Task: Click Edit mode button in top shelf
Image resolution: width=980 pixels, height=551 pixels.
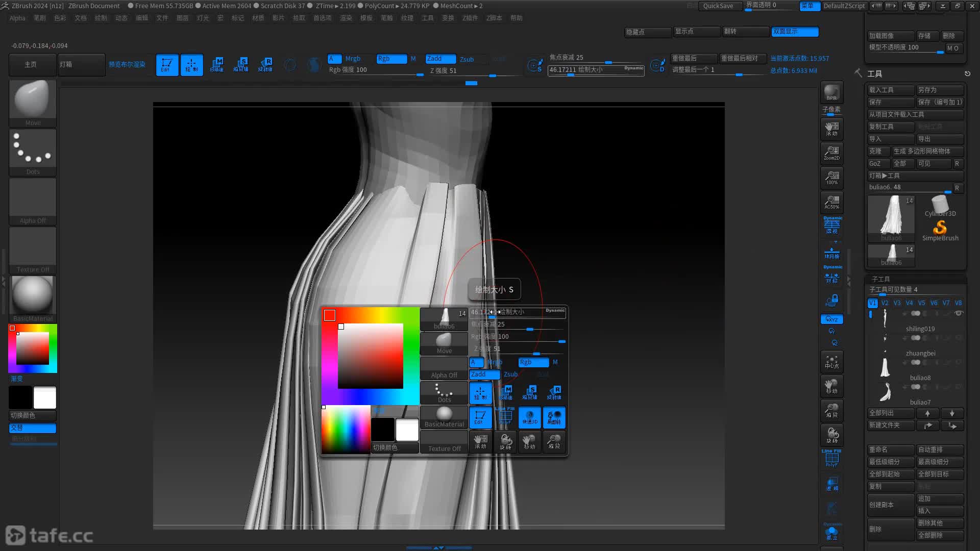Action: 167,65
